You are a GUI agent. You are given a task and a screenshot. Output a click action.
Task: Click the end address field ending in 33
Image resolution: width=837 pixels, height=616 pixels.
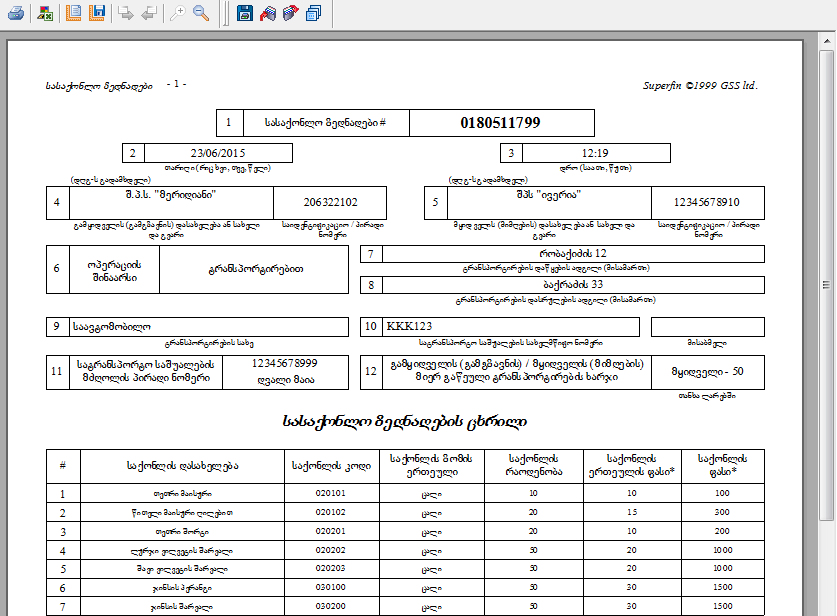573,285
